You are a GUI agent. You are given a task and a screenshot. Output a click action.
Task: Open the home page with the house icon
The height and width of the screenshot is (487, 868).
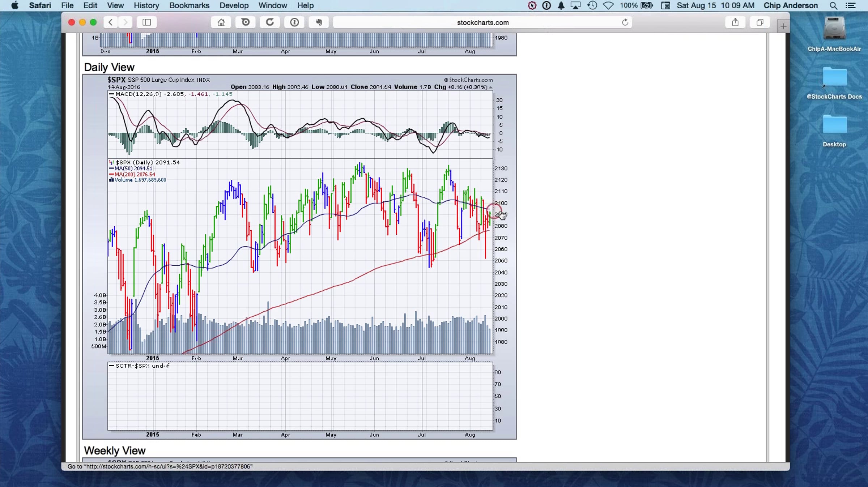(x=221, y=22)
